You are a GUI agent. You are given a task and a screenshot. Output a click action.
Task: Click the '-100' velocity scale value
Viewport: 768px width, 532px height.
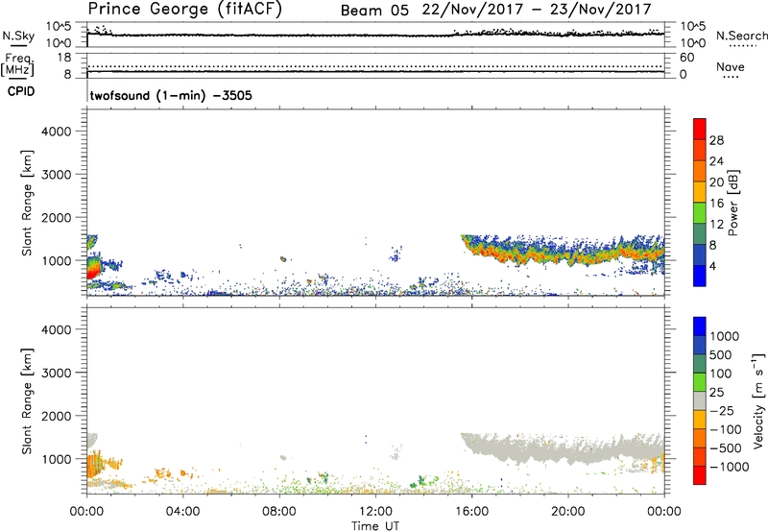[726, 429]
